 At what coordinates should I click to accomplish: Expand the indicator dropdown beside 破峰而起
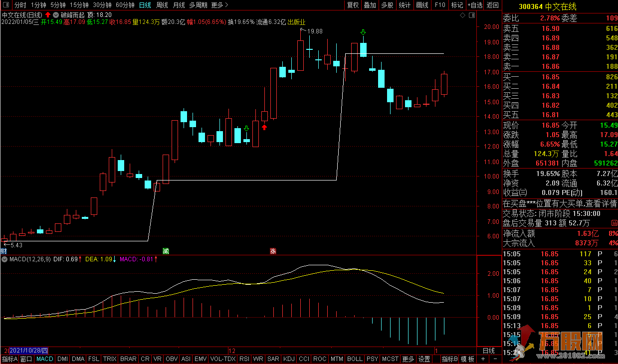[x=55, y=15]
